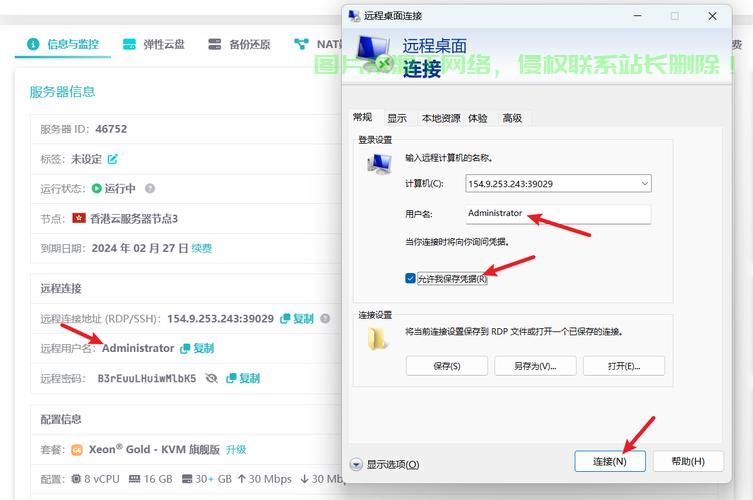Copy the remote connection address
This screenshot has height=500, width=753.
coord(297,318)
